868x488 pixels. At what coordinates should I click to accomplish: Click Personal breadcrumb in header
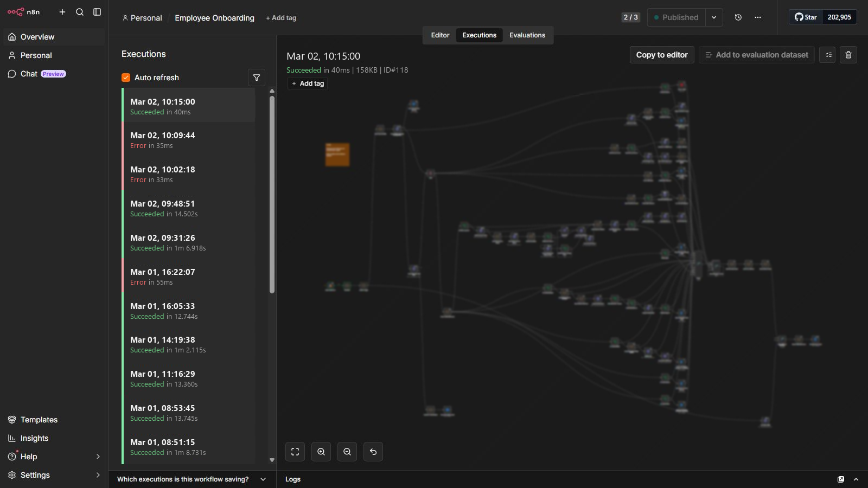tap(142, 18)
